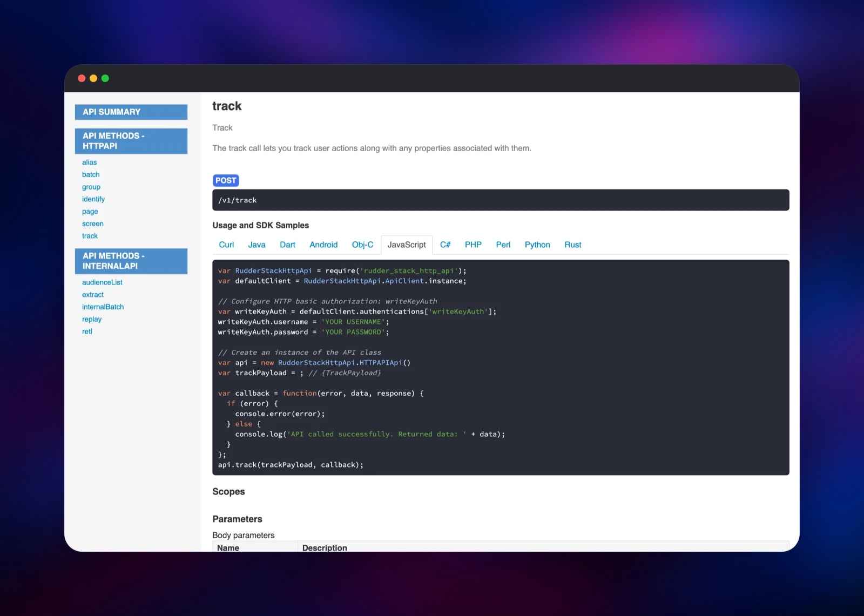Click the 'track' page heading
Image resolution: width=864 pixels, height=616 pixels.
point(227,106)
